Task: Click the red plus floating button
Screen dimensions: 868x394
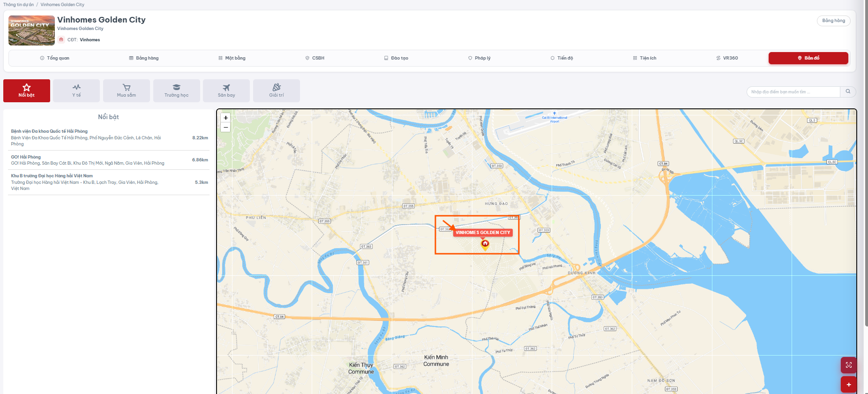Action: [849, 385]
